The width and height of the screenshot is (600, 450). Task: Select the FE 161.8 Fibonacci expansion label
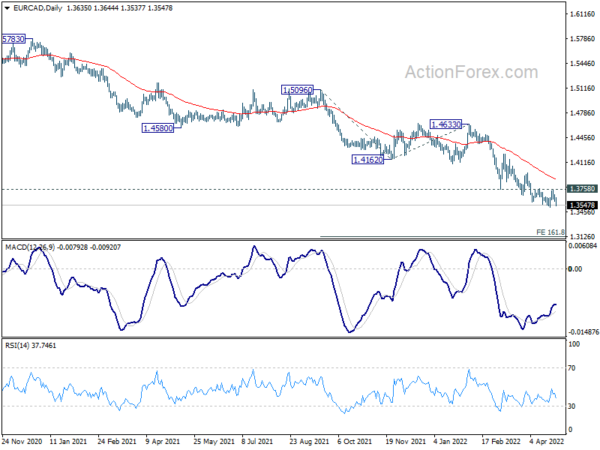click(x=550, y=232)
